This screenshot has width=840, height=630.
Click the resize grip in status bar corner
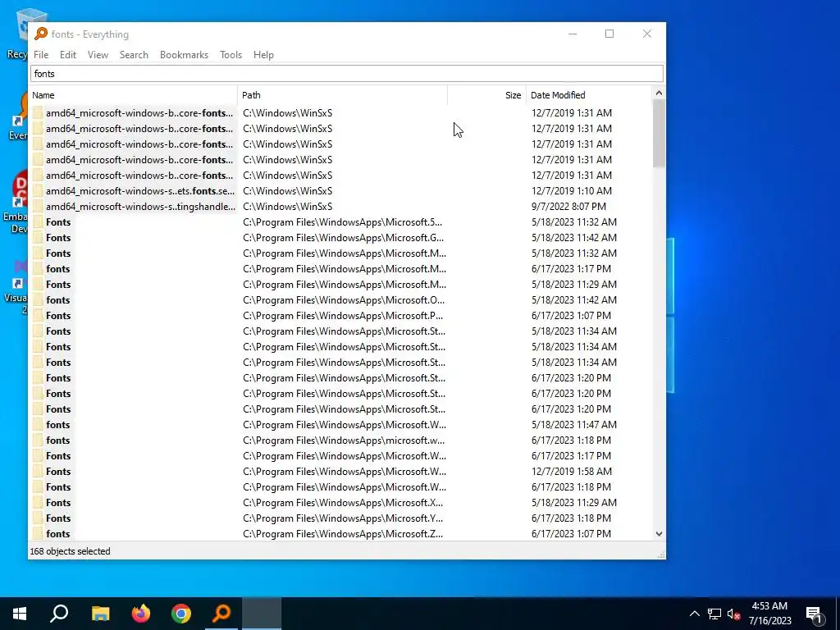point(661,555)
